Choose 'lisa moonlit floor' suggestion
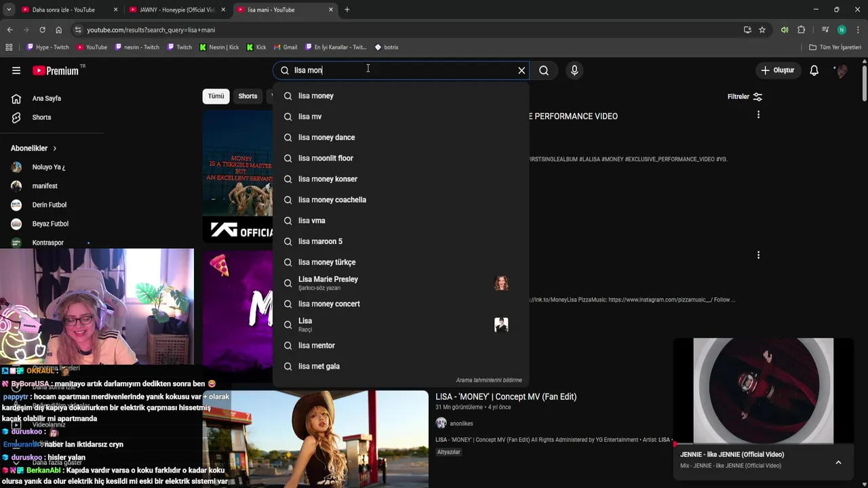868x488 pixels. (401, 158)
